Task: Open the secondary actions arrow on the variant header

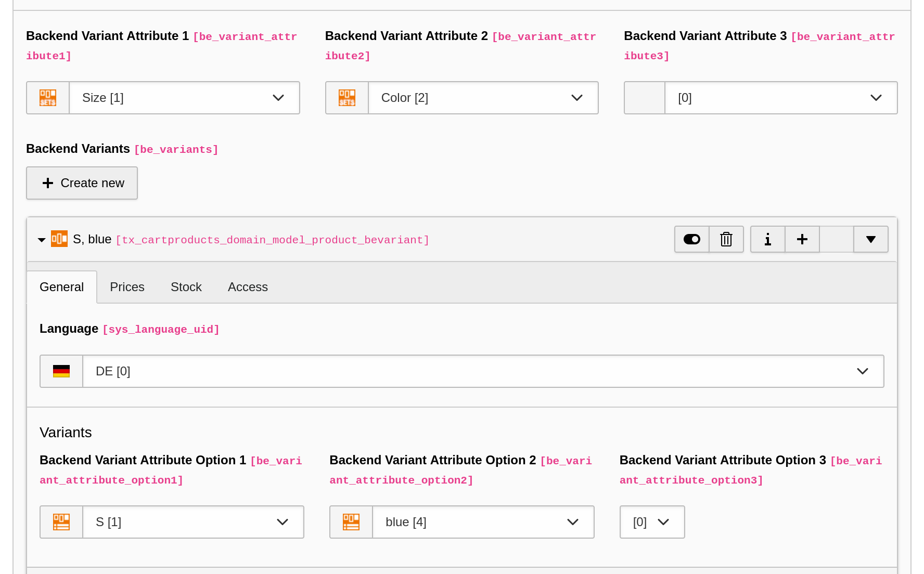Action: (870, 239)
